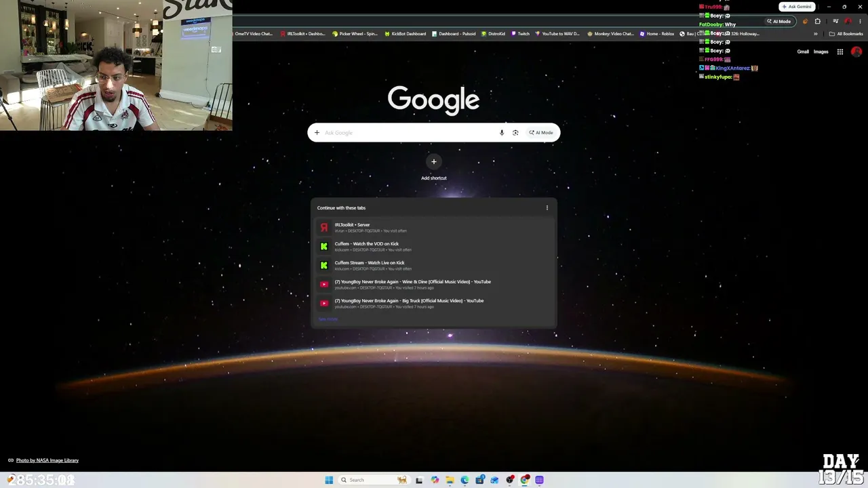Open the purple grid app on the taskbar
Screen dimensions: 868x488
click(540, 480)
